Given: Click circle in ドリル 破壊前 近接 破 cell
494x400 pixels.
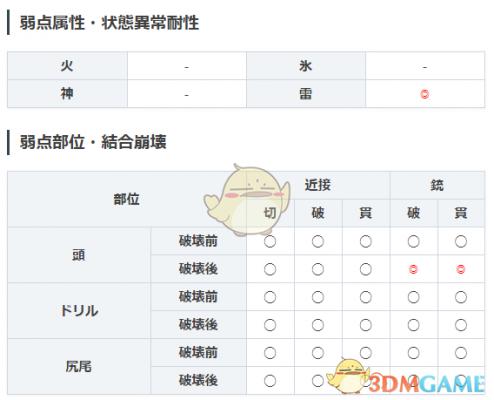Looking at the screenshot, I should coord(318,297).
